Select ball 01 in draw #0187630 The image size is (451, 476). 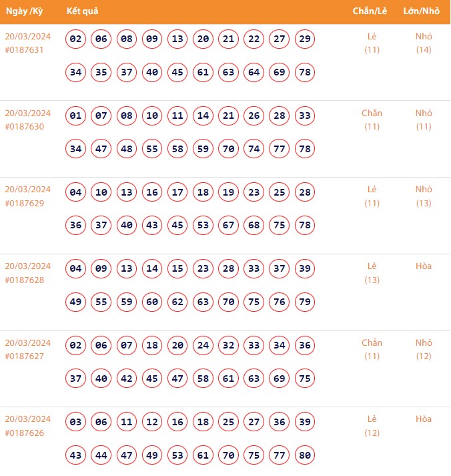(76, 116)
